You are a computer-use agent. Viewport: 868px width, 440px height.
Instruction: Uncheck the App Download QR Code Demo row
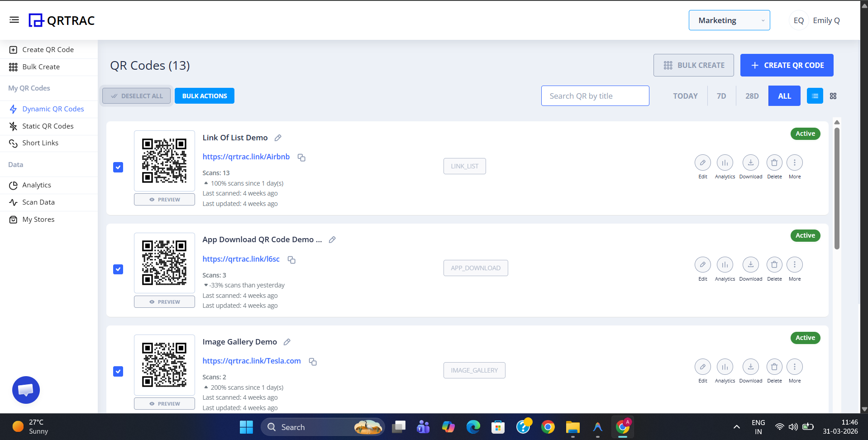[118, 269]
